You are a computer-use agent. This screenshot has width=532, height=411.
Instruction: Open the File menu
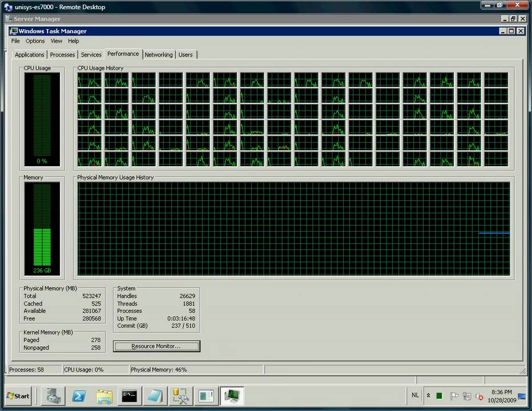pos(15,41)
